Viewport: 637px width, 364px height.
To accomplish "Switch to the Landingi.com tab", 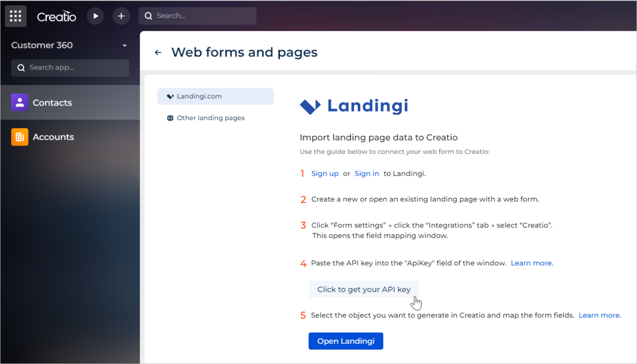I will pos(199,96).
